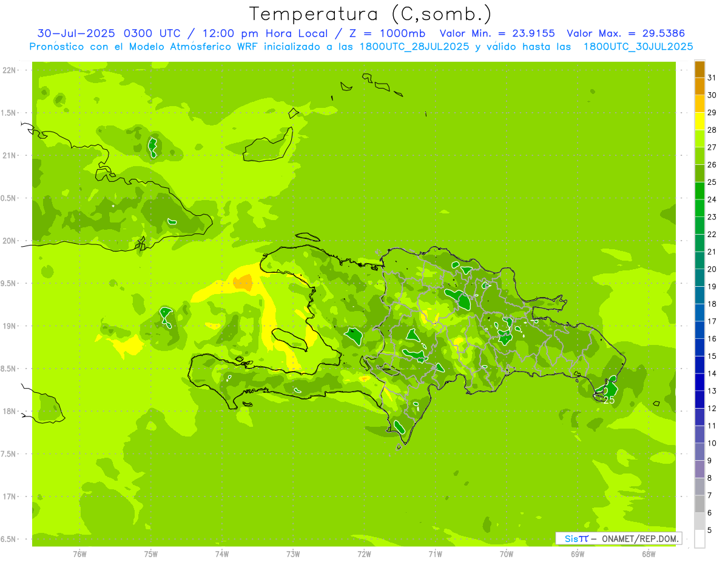
Task: Click the legend color swatch labeled 24
Action: click(x=699, y=191)
